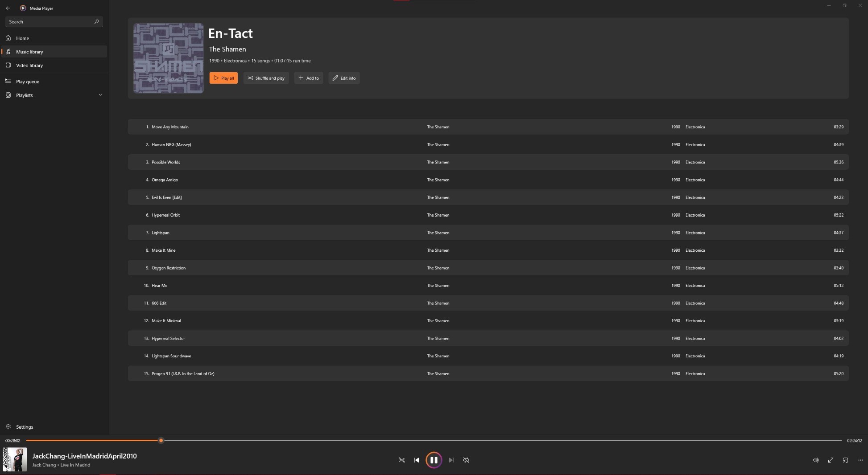Select track Hear Me
Viewport: 868px width, 475px height.
click(488, 285)
